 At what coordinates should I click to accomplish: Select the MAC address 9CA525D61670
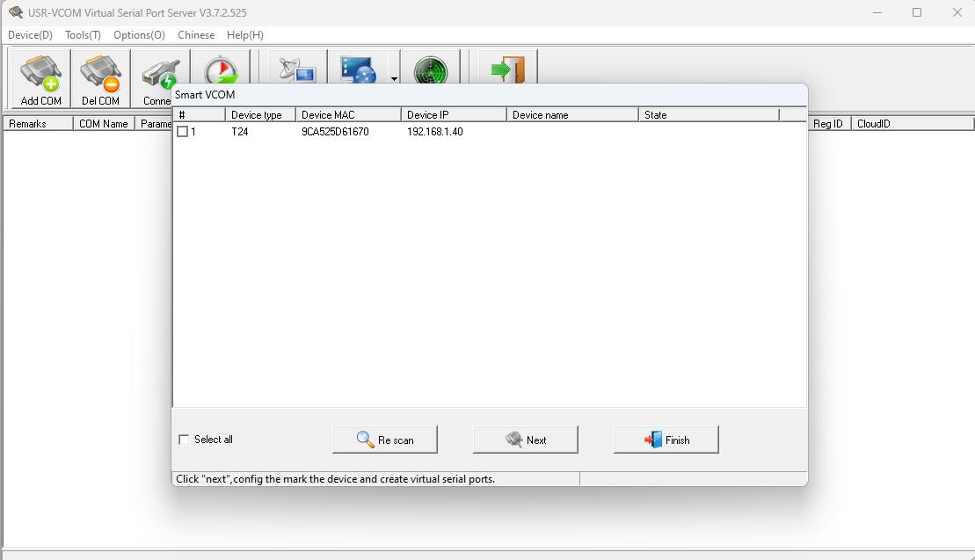(335, 132)
